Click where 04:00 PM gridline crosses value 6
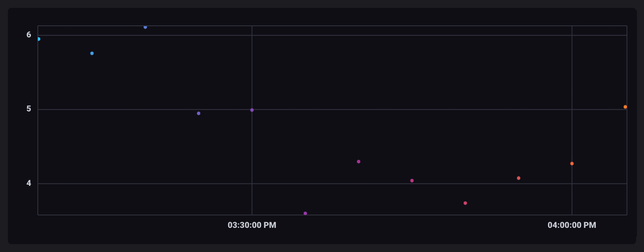 (572, 35)
